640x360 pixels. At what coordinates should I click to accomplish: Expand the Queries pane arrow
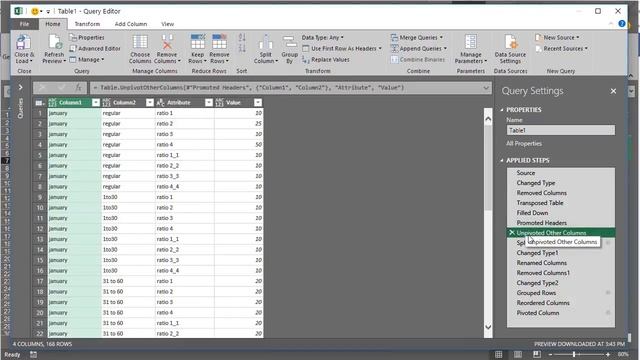point(20,87)
